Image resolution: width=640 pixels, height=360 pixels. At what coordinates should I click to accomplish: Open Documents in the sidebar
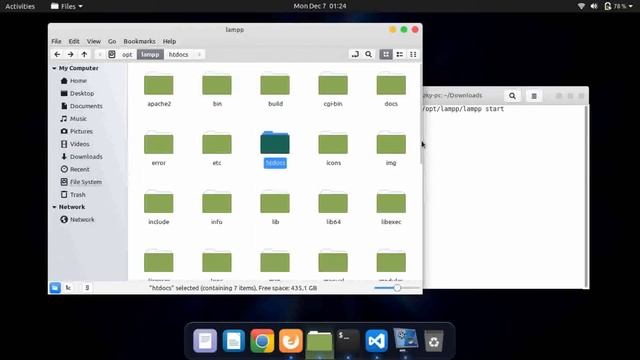86,106
